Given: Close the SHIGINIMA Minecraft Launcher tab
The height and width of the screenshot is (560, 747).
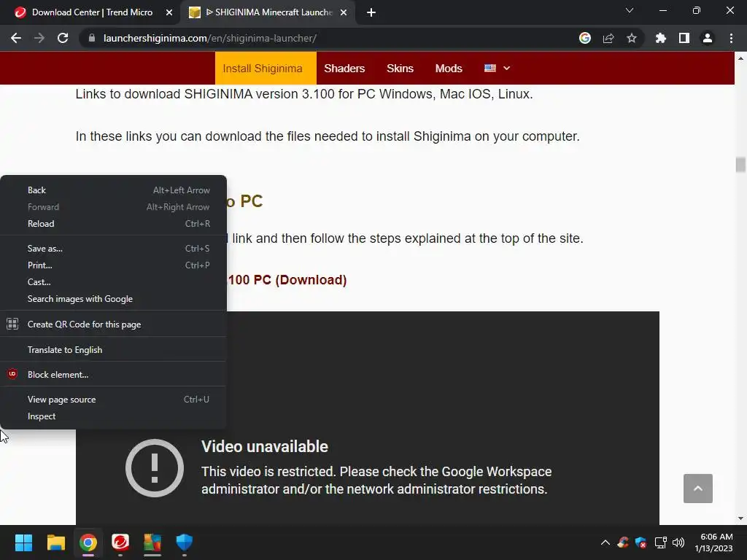Looking at the screenshot, I should (344, 13).
